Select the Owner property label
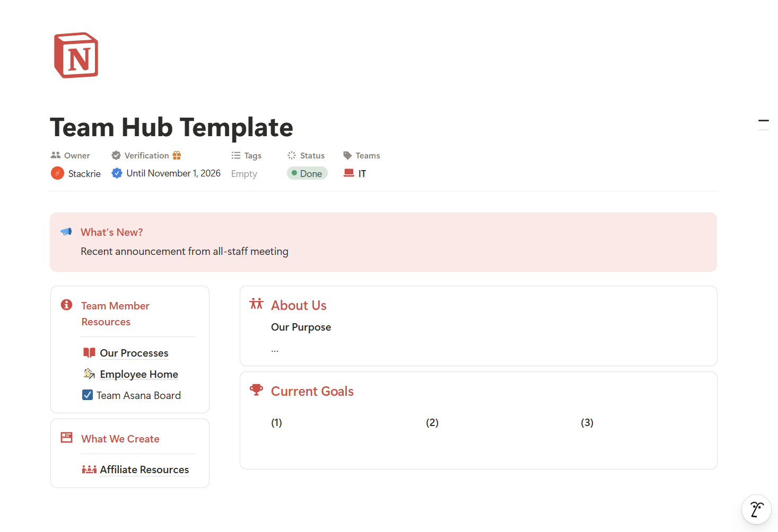The image size is (778, 532). tap(76, 155)
